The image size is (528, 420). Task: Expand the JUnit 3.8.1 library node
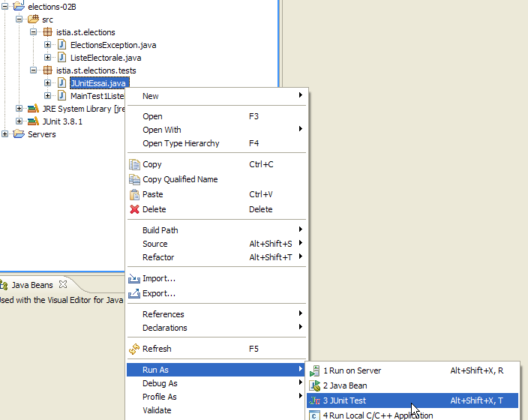19,121
